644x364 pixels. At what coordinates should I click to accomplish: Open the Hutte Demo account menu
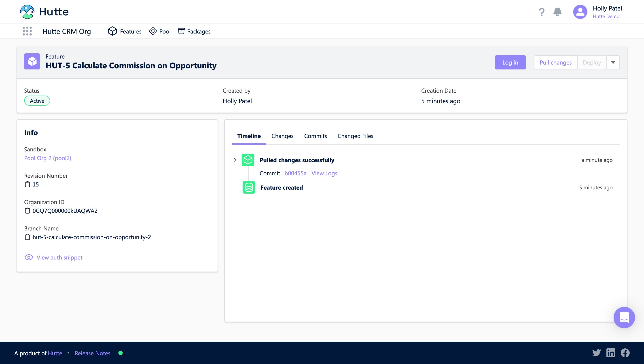click(x=606, y=17)
